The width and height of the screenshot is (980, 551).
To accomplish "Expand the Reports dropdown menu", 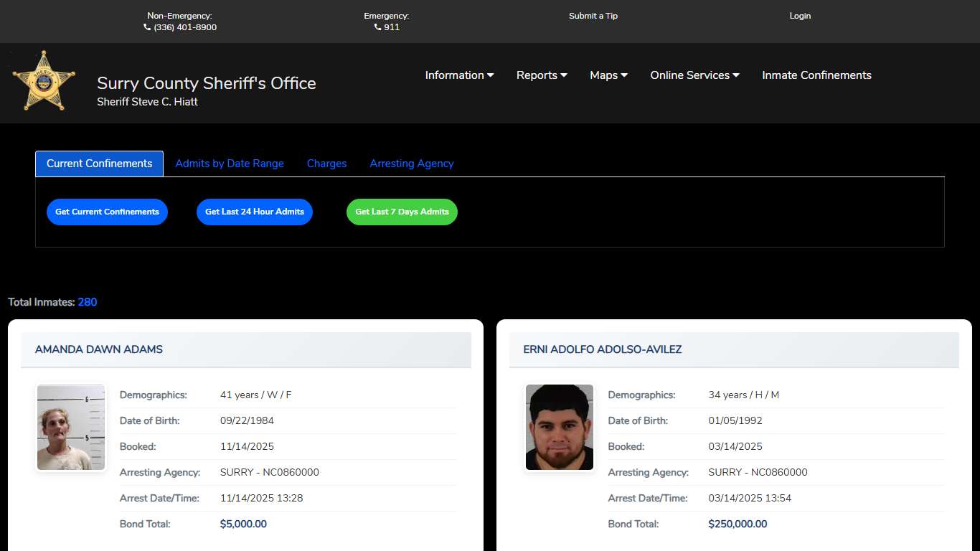I will pos(542,75).
